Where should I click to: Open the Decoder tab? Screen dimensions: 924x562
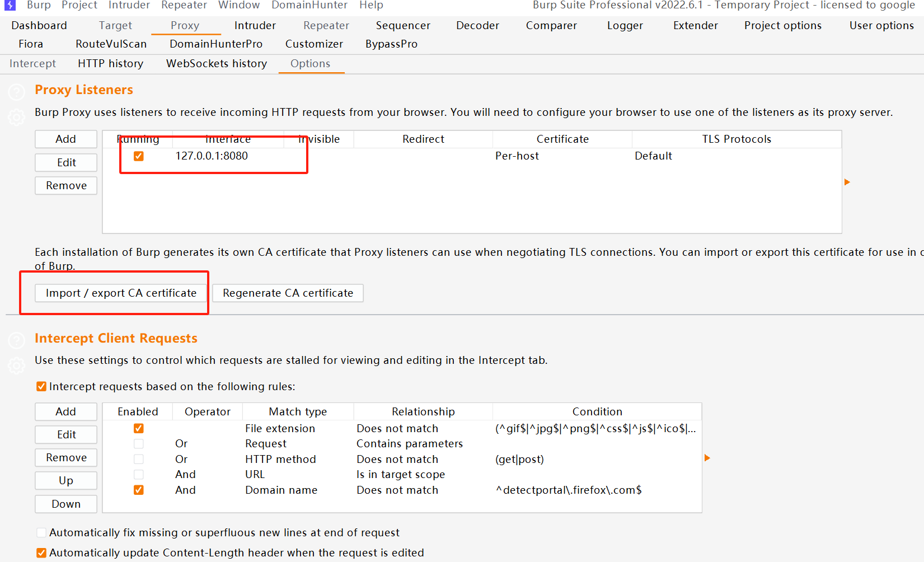(477, 25)
